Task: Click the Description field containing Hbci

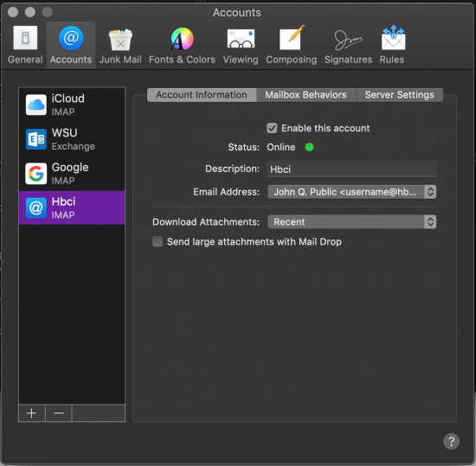Action: click(x=352, y=169)
